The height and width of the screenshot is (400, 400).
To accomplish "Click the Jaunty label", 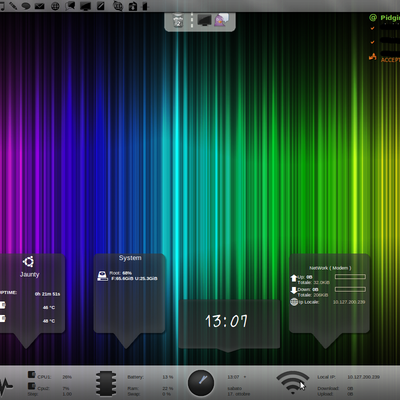I will (29, 274).
